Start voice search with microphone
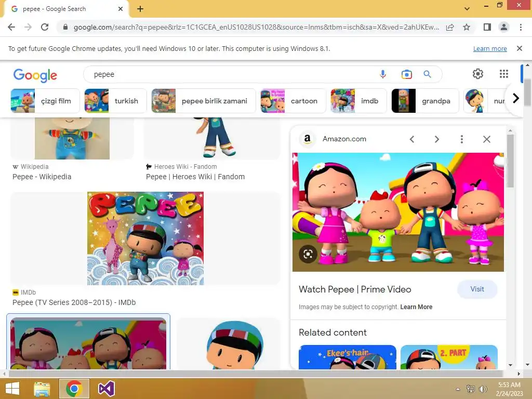 (x=383, y=74)
